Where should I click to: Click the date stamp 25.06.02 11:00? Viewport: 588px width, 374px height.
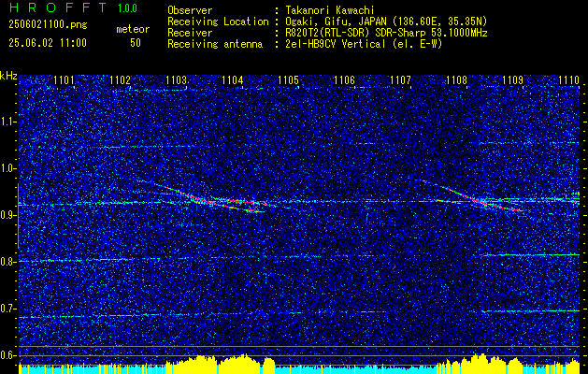coord(48,43)
